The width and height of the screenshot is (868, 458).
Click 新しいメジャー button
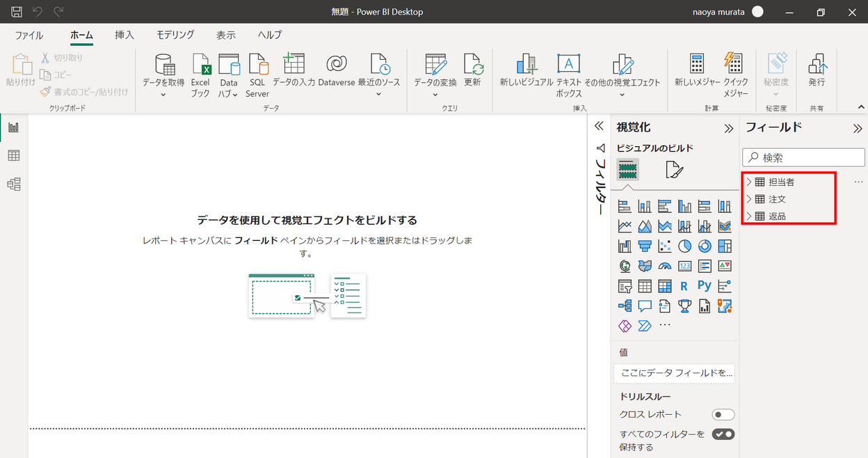(697, 70)
